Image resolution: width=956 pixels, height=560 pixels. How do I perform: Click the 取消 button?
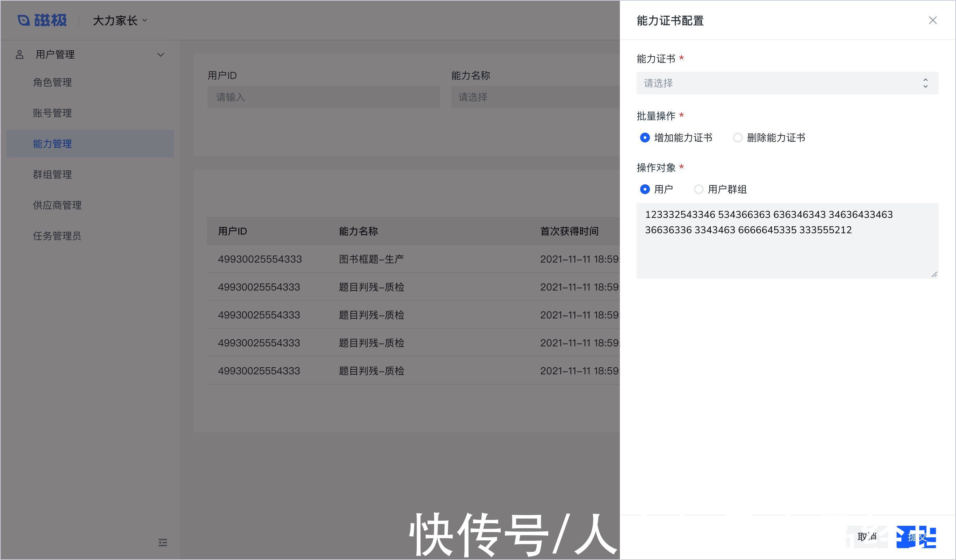pyautogui.click(x=868, y=537)
